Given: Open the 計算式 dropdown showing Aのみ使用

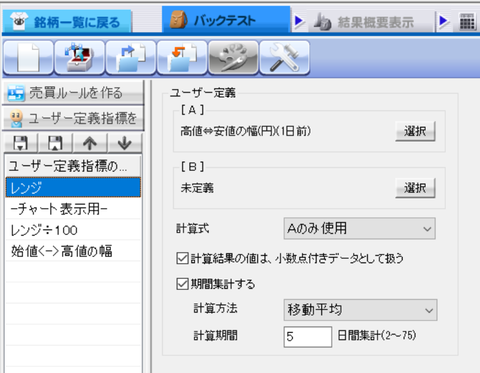Looking at the screenshot, I should coord(359,229).
